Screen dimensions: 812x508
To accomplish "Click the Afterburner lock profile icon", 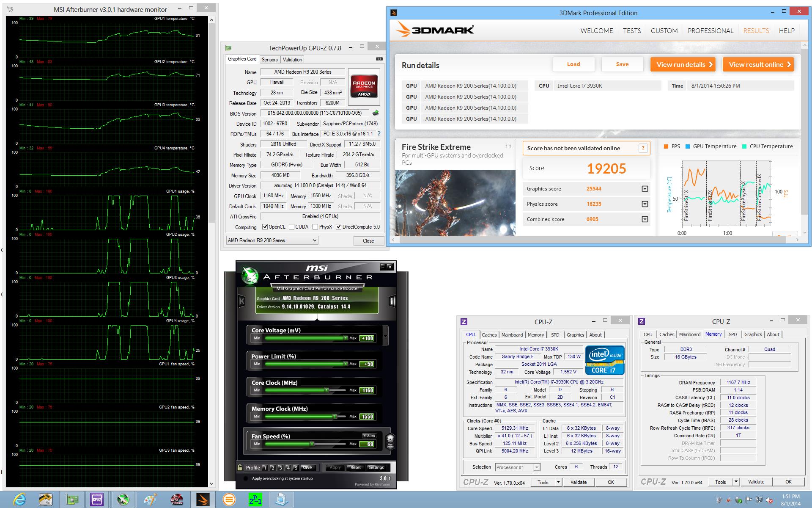I will [x=240, y=467].
